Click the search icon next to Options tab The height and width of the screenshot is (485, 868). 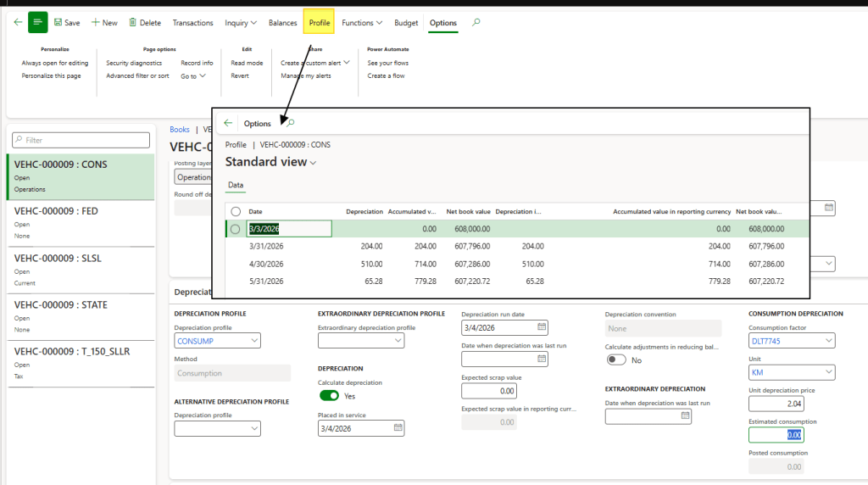pyautogui.click(x=476, y=23)
